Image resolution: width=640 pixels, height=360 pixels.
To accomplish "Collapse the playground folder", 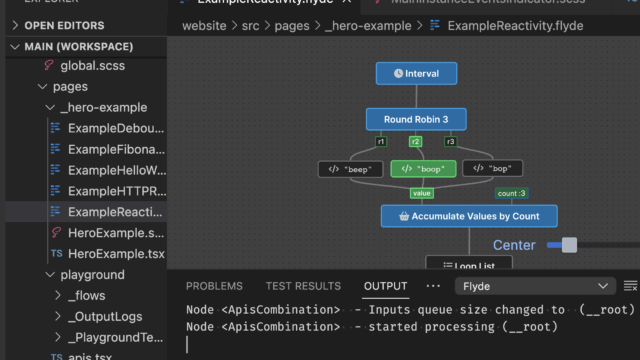I will pyautogui.click(x=50, y=275).
